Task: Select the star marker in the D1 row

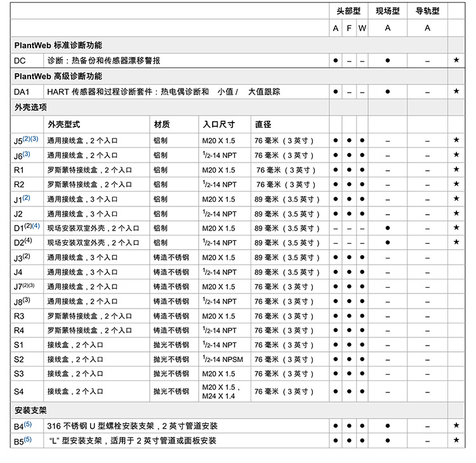Action: [x=456, y=227]
